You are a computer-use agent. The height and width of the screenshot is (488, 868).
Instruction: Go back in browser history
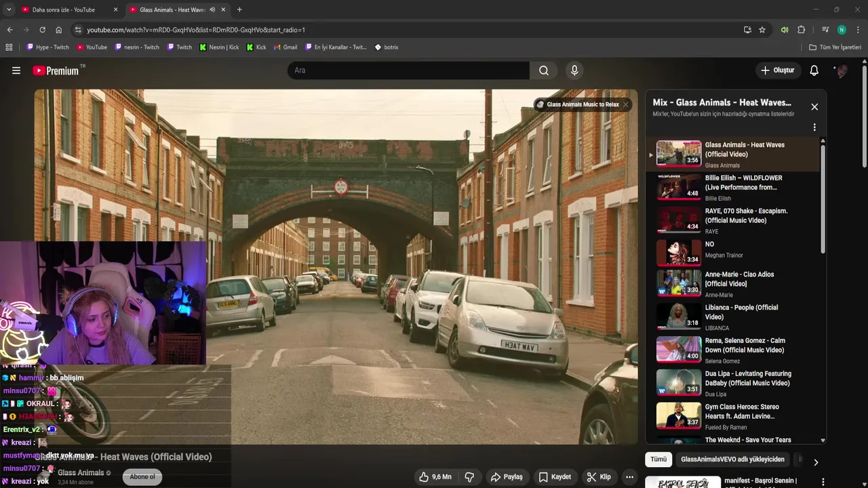pos(9,30)
